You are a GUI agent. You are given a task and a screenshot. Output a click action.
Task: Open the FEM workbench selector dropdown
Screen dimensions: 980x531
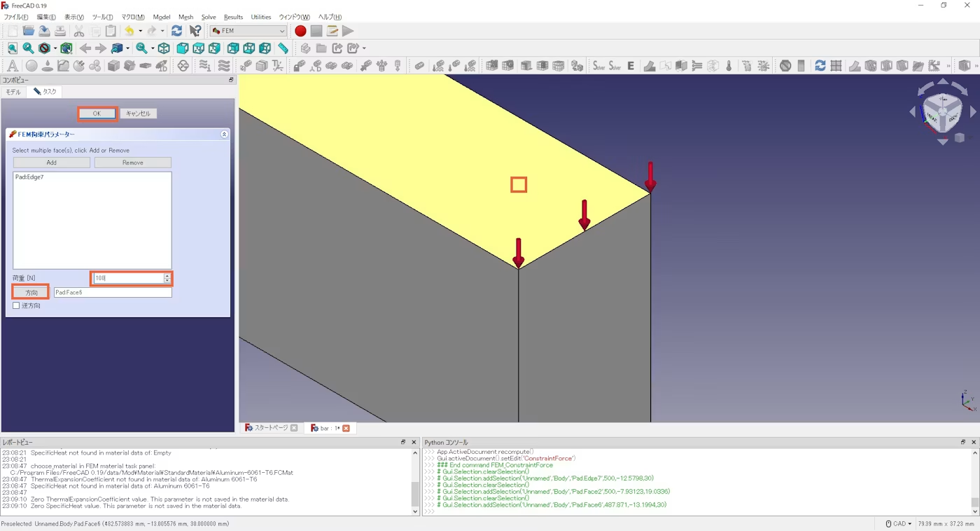pos(248,31)
